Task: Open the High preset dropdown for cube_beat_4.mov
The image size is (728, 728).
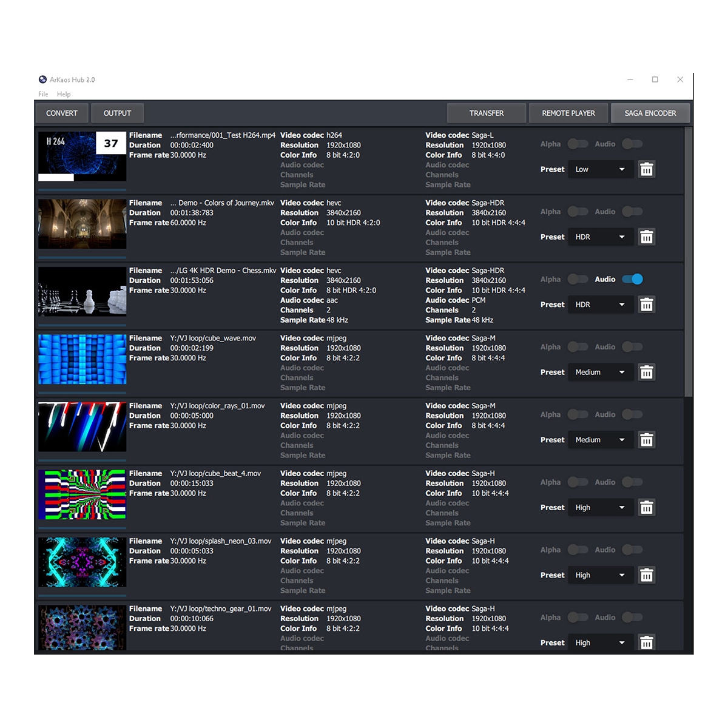Action: click(x=599, y=507)
